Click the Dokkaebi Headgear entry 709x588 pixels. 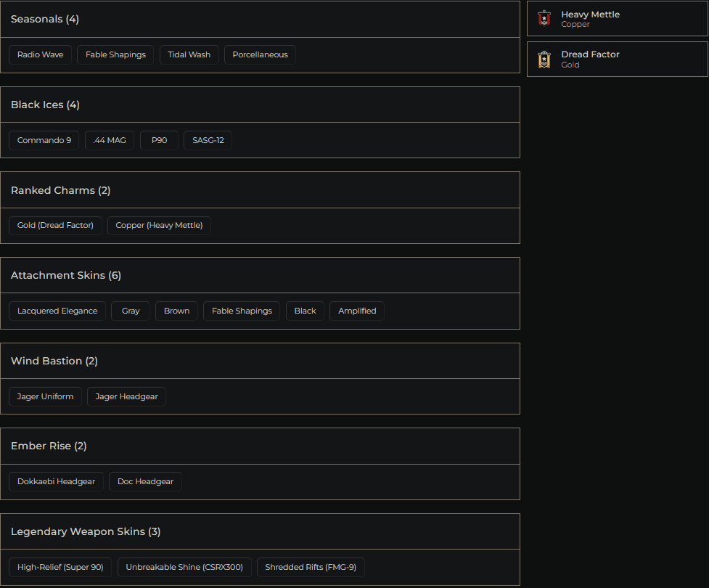click(56, 481)
